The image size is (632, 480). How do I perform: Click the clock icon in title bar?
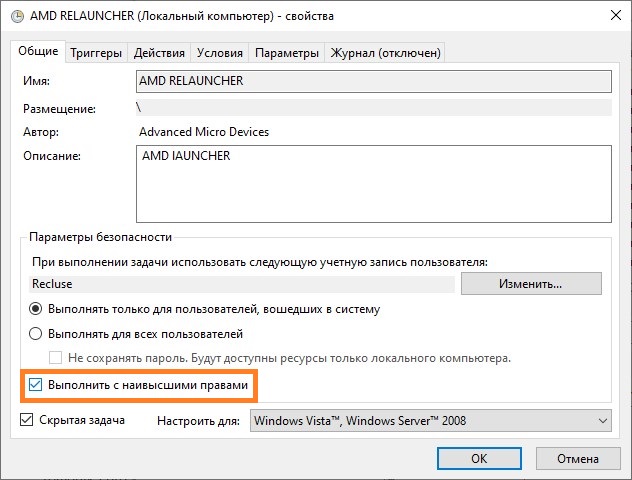point(17,17)
